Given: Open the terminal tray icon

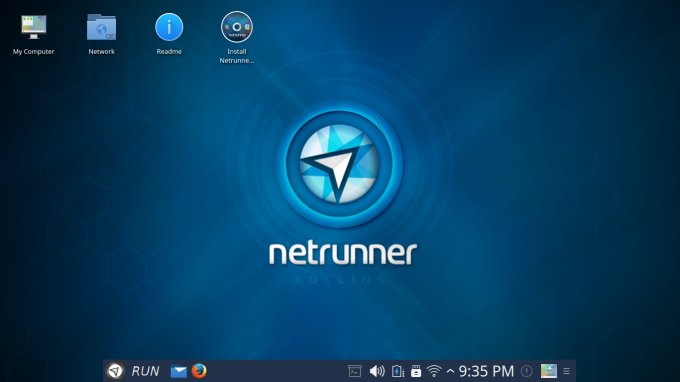Looking at the screenshot, I should (355, 371).
